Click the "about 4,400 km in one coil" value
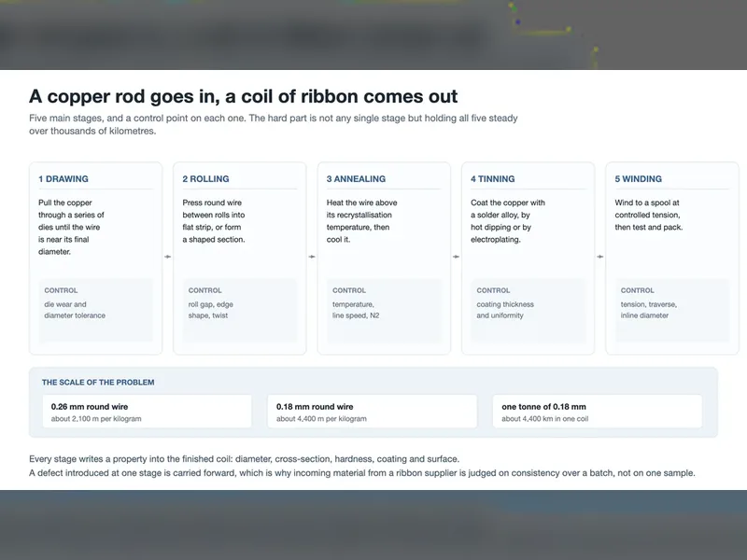Screen dimensions: 747x560 pos(545,419)
